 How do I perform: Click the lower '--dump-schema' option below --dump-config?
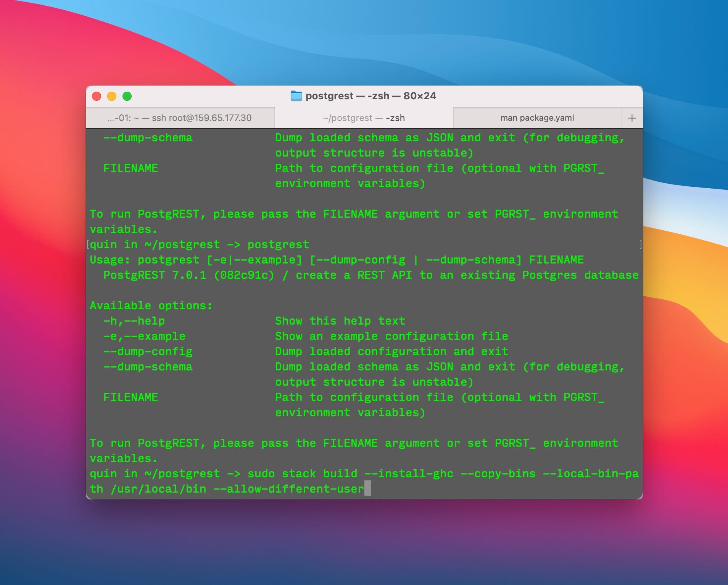pyautogui.click(x=148, y=367)
